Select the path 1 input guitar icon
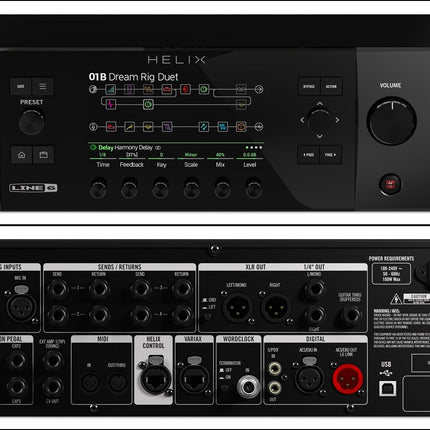 coord(93,89)
